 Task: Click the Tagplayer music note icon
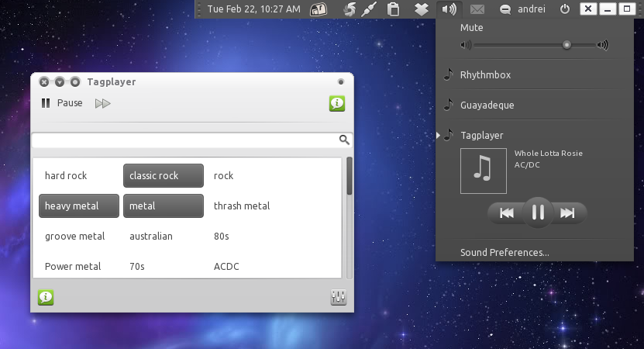click(449, 135)
